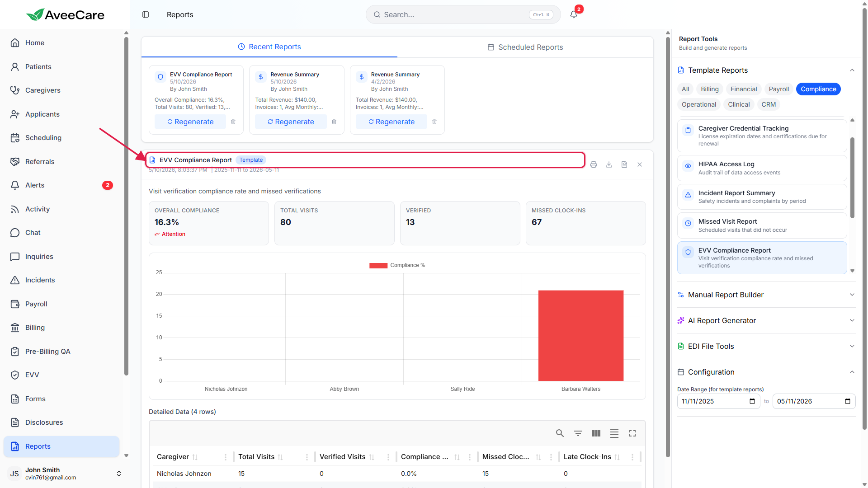The height and width of the screenshot is (488, 868).
Task: Regenerate the 4/2/2026 Revenue Summary
Action: pos(392,122)
